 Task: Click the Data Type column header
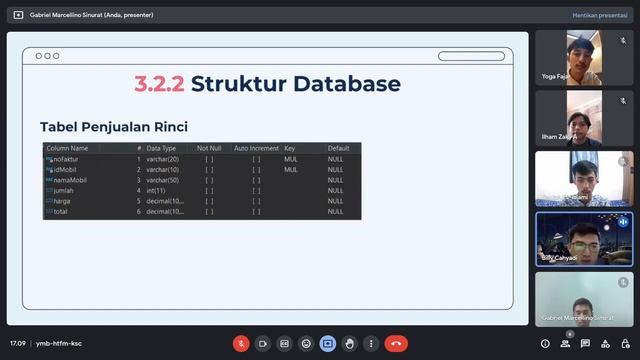click(x=161, y=148)
